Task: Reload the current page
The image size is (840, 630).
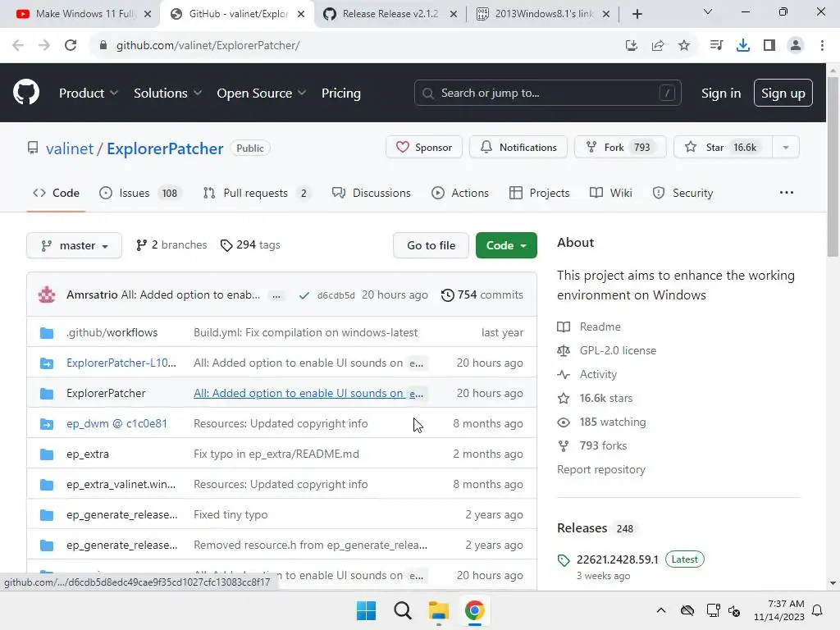Action: (71, 46)
